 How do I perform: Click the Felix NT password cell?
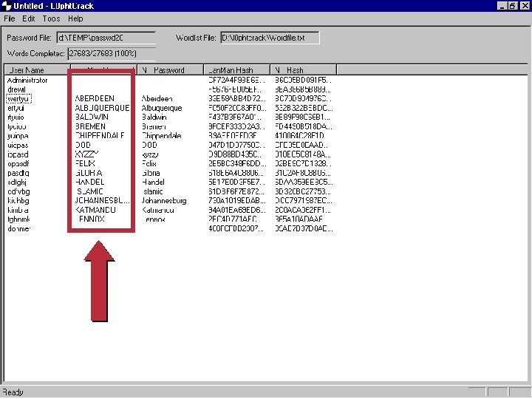(149, 163)
